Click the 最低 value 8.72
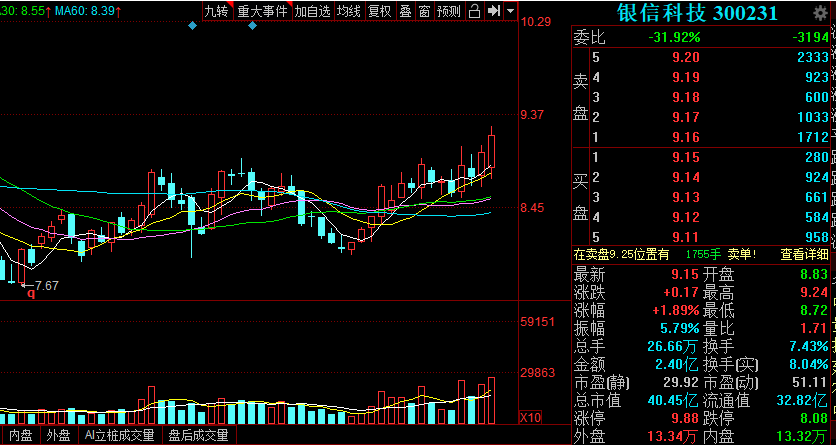 815,311
